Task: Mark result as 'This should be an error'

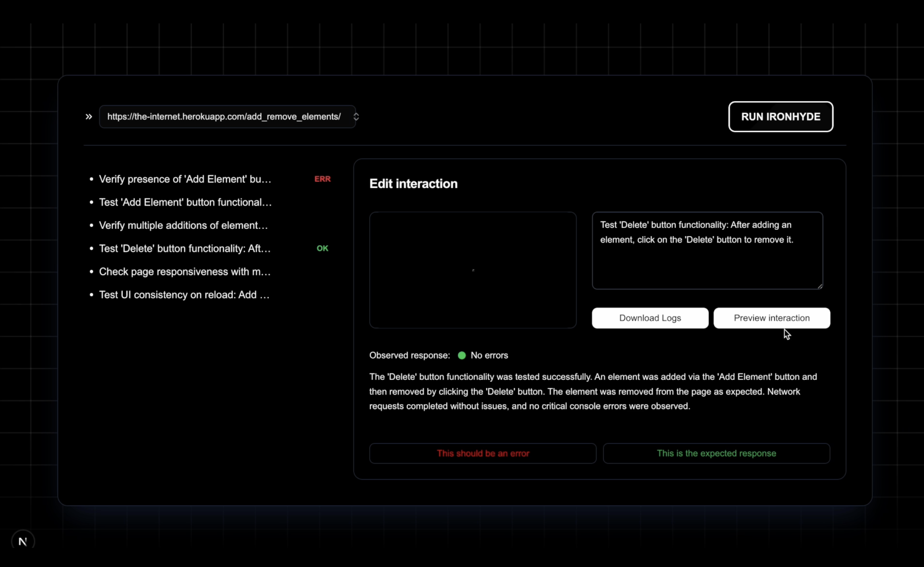Action: 483,453
